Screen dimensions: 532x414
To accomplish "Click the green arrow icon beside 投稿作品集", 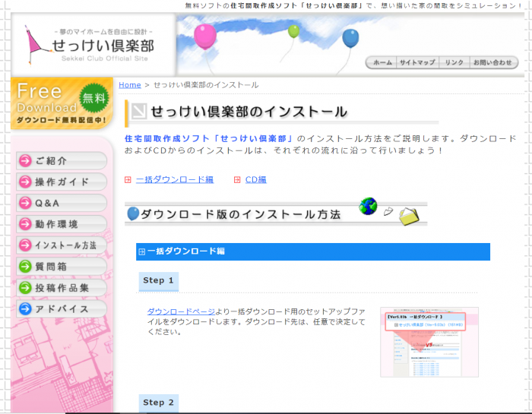I will [25, 288].
